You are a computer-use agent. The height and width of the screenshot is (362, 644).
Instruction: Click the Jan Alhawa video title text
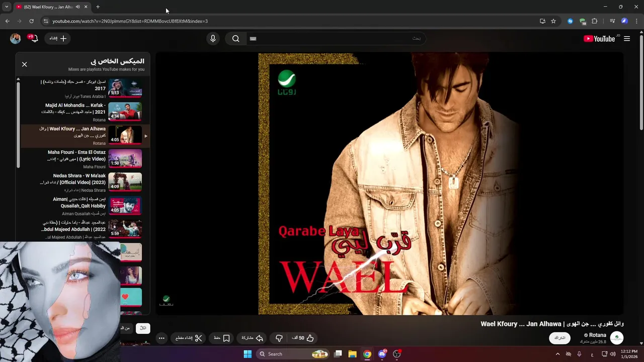552,324
